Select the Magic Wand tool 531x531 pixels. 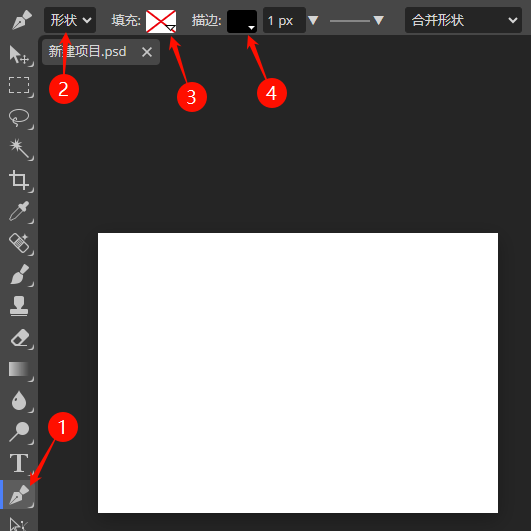pos(20,148)
